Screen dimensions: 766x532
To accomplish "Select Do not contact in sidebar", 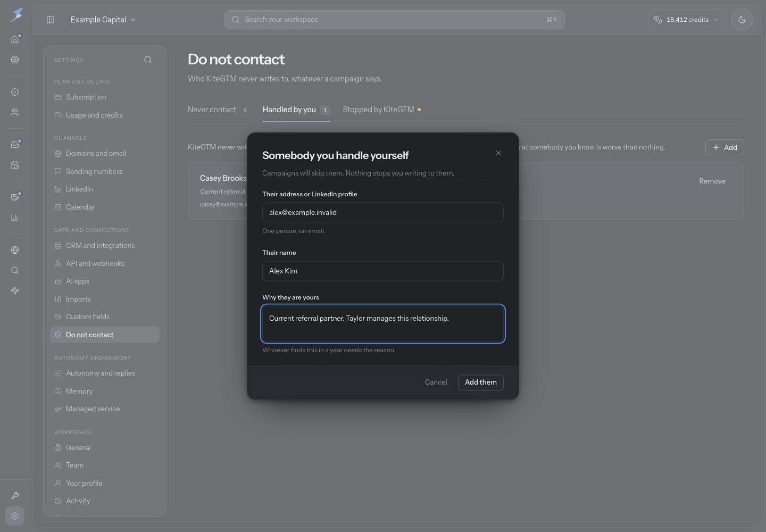I will (x=105, y=335).
